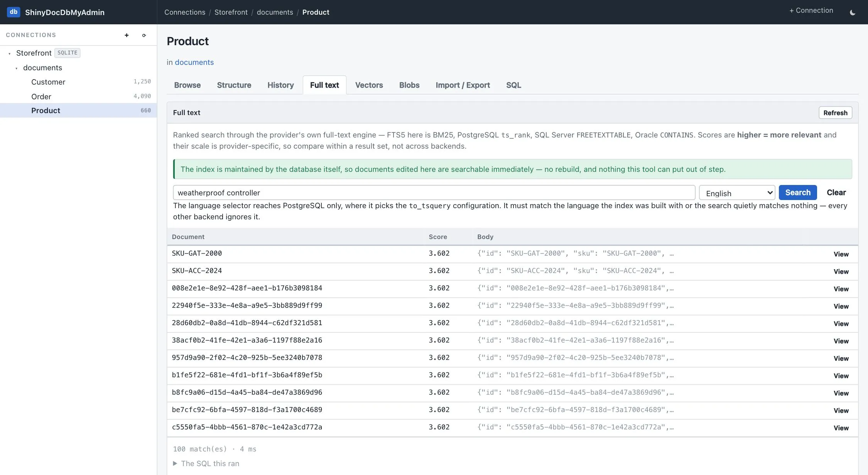View document 957d9a90-2f02-4c20-925b-5ee3240b7078
Viewport: 868px width, 475px height.
841,358
